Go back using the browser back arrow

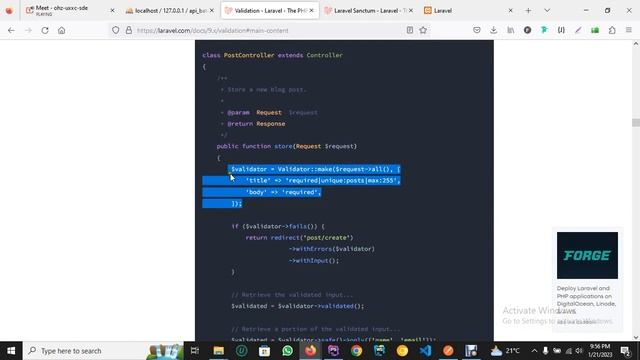coord(11,30)
